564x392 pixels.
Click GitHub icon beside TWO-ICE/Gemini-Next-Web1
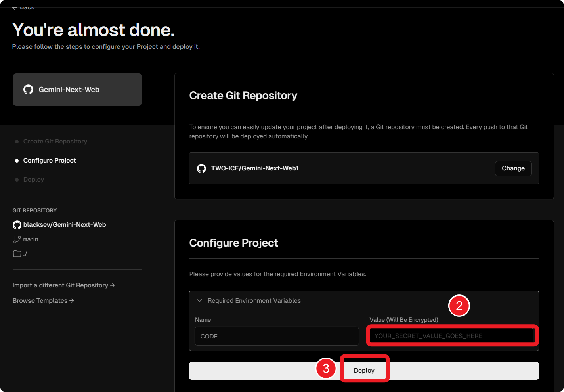click(201, 168)
